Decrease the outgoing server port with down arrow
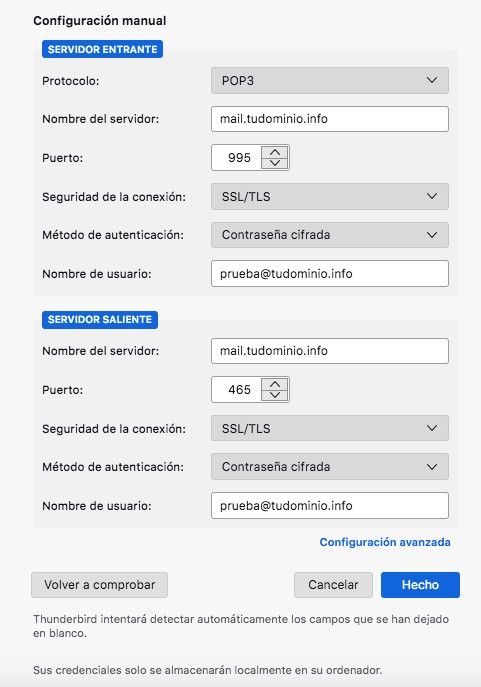481x687 pixels. click(x=275, y=395)
